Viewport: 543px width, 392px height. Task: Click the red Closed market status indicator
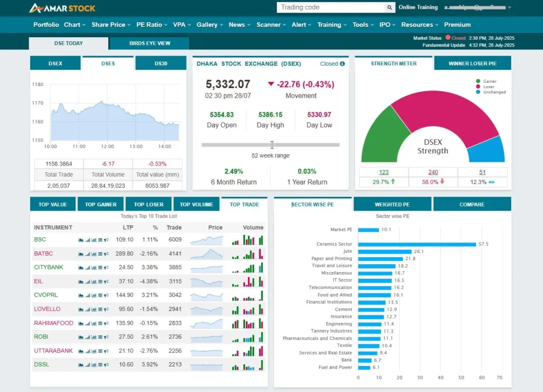448,38
